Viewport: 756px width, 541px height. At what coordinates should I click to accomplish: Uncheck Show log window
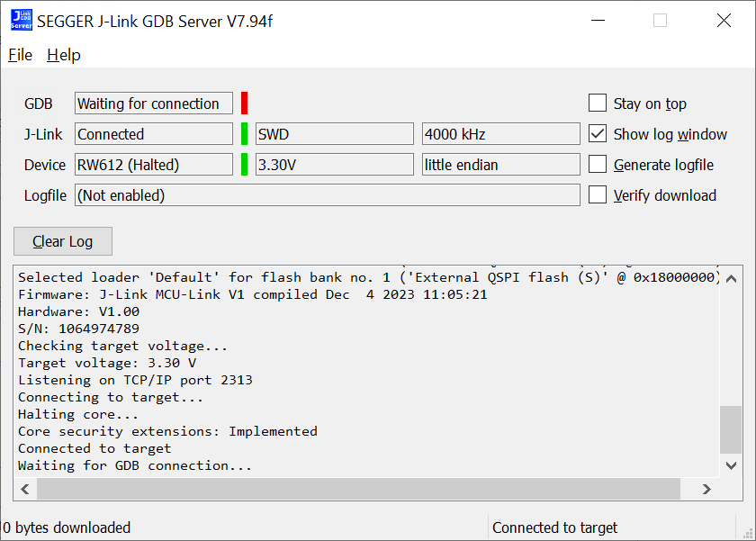pos(598,134)
